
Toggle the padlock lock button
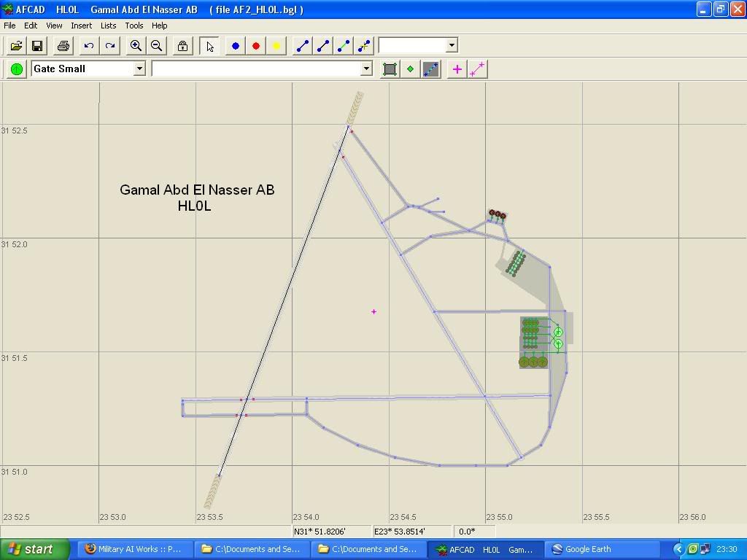(182, 46)
